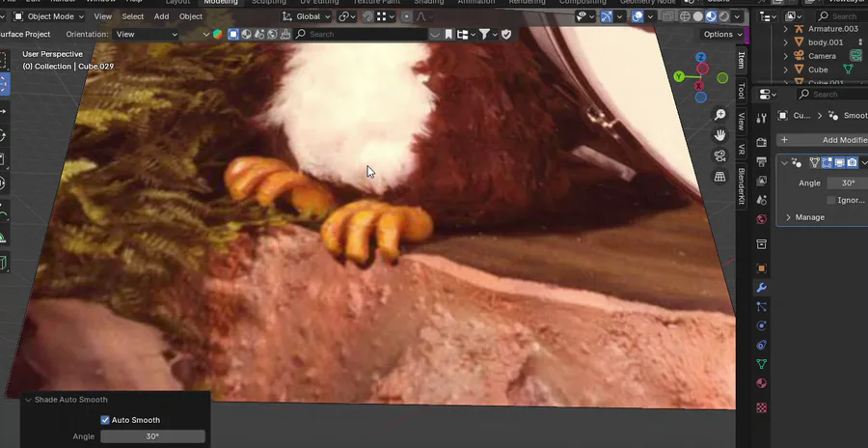Click the Z axis on the navigation gizmo
The width and height of the screenshot is (868, 448).
pyautogui.click(x=701, y=57)
